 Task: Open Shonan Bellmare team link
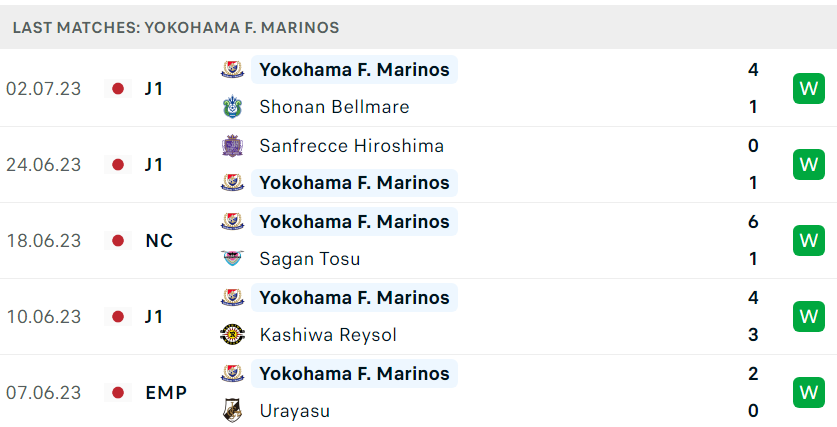pos(334,107)
